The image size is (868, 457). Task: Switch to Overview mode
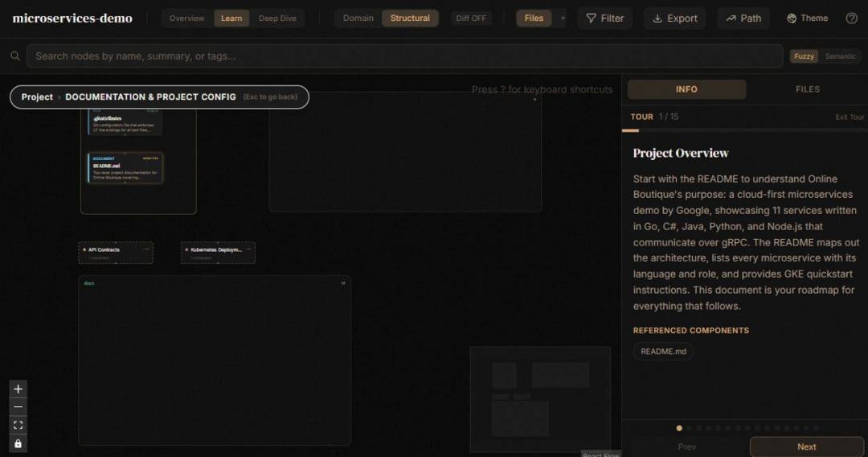click(186, 19)
